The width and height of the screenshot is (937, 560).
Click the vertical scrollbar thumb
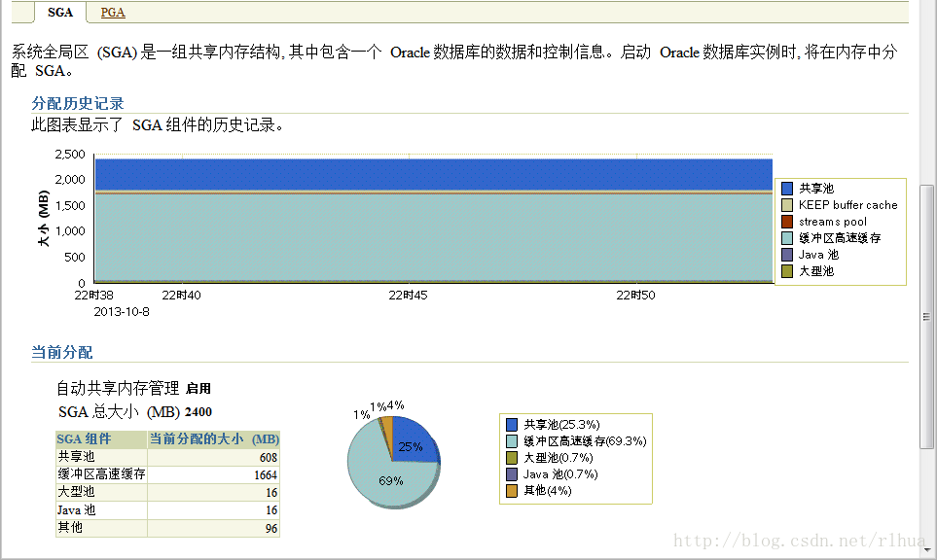[926, 316]
